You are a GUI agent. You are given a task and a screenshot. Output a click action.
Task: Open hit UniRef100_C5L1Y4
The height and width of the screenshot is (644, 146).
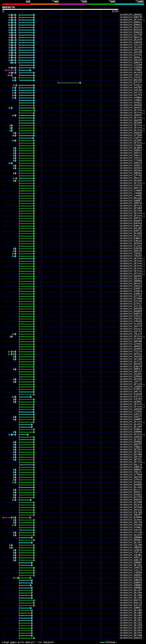click(131, 334)
